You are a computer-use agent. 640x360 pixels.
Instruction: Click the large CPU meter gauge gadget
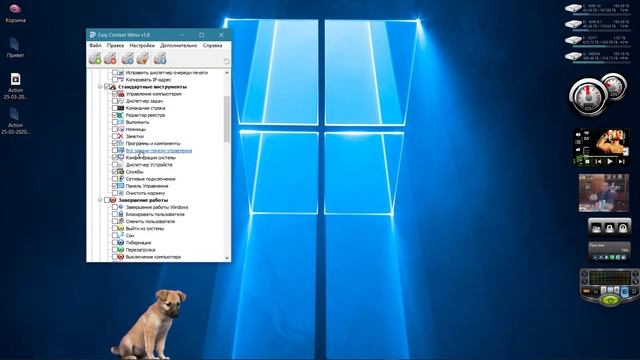pyautogui.click(x=588, y=98)
